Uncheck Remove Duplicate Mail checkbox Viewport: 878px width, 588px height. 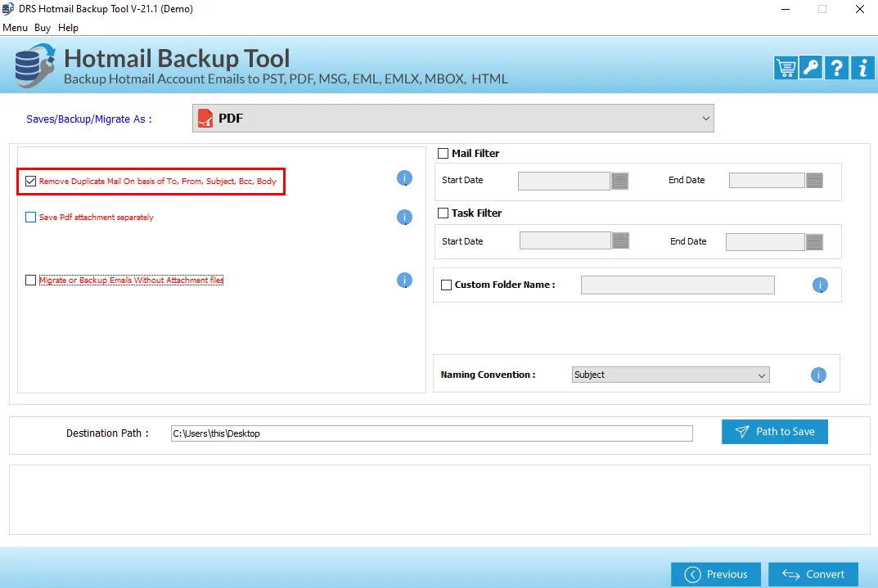click(31, 182)
